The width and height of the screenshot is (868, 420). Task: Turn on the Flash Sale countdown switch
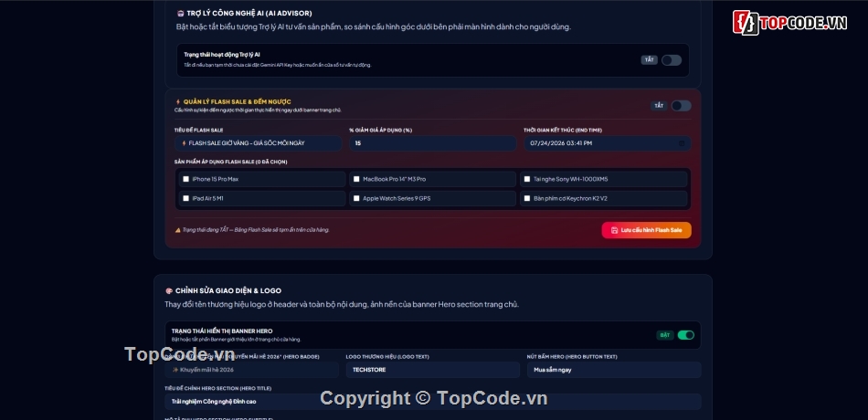681,106
